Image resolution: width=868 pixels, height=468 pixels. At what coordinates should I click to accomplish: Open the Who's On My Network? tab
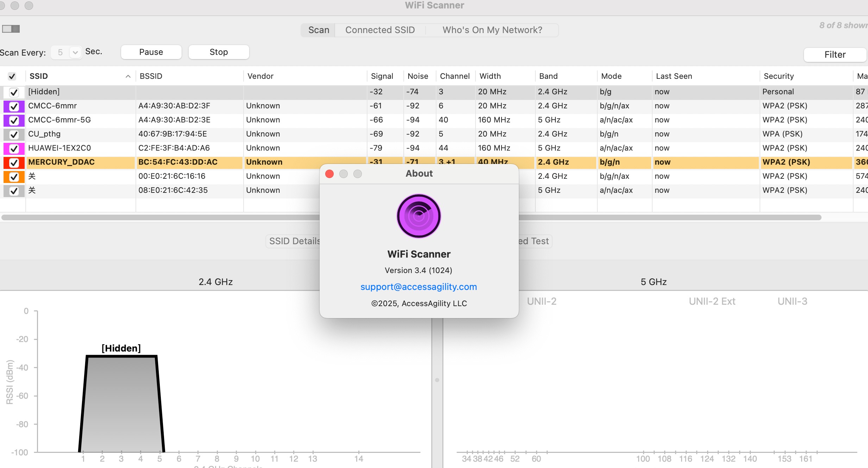point(492,30)
